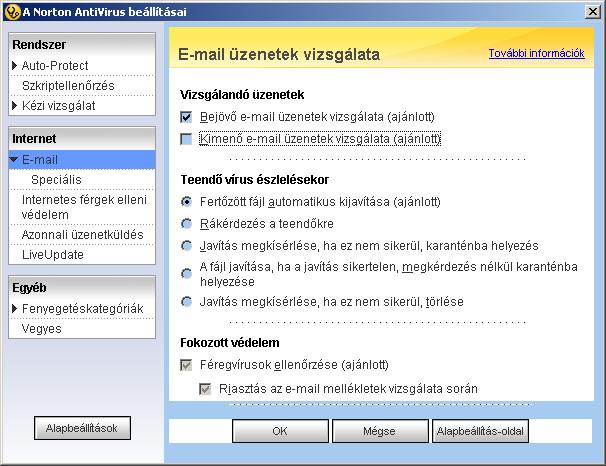Select Javítás megkísérlése, karanténba helyezés option
The width and height of the screenshot is (606, 466).
click(187, 246)
